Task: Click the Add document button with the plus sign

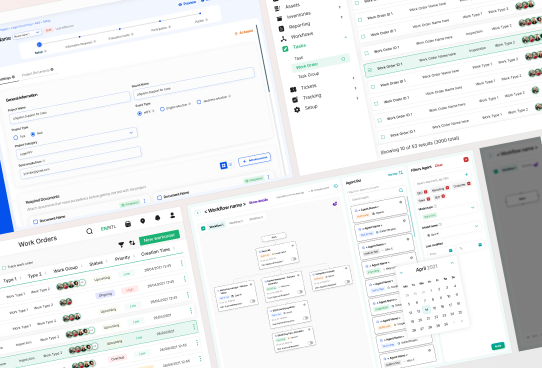Action: tap(254, 159)
